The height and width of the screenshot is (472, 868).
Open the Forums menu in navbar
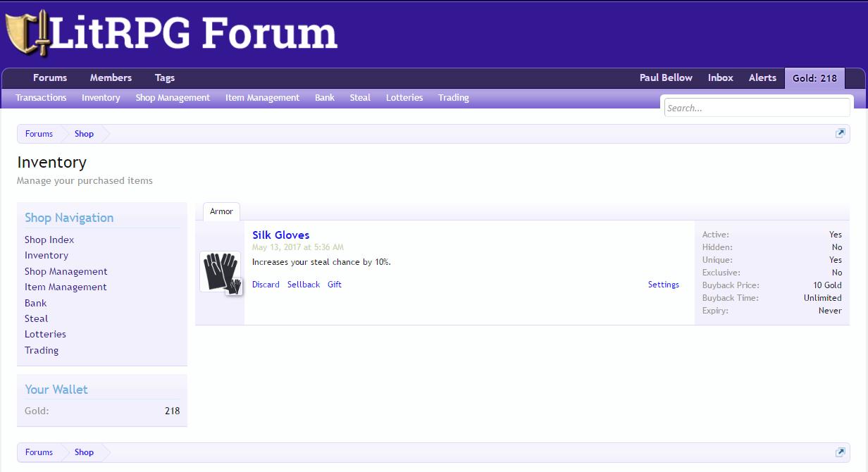50,78
